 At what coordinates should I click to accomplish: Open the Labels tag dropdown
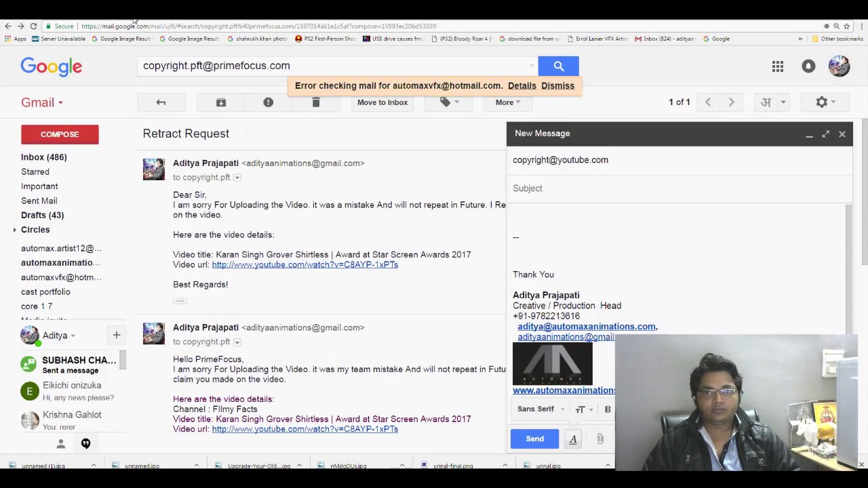tap(448, 102)
